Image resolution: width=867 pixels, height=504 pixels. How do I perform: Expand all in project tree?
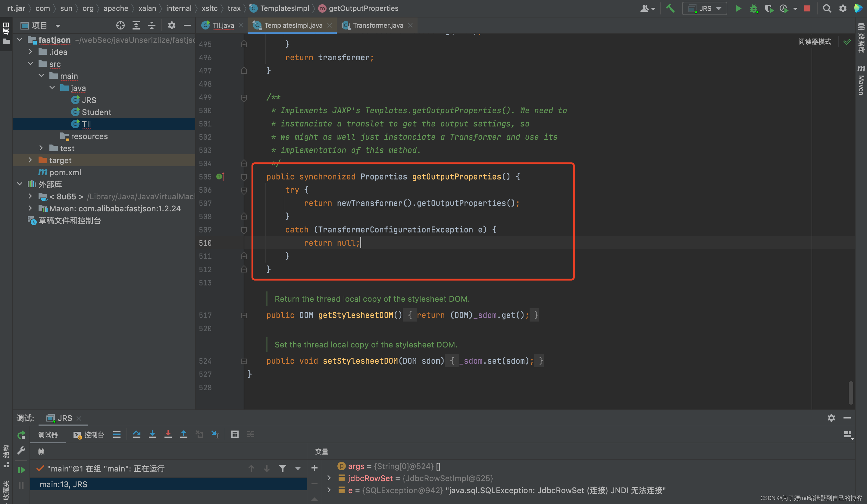(x=136, y=25)
